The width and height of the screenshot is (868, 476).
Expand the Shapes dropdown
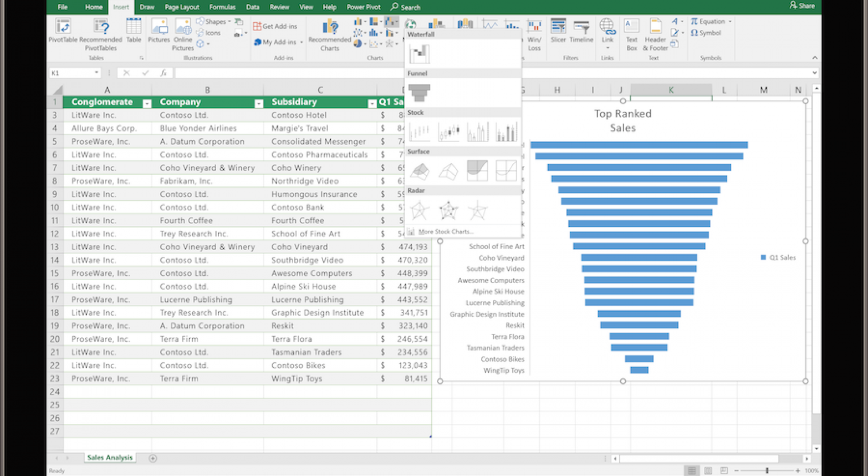click(229, 22)
